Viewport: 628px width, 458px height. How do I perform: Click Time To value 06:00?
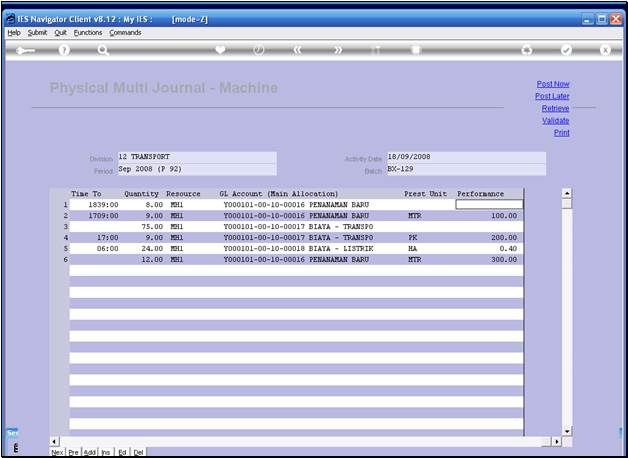[x=108, y=249]
